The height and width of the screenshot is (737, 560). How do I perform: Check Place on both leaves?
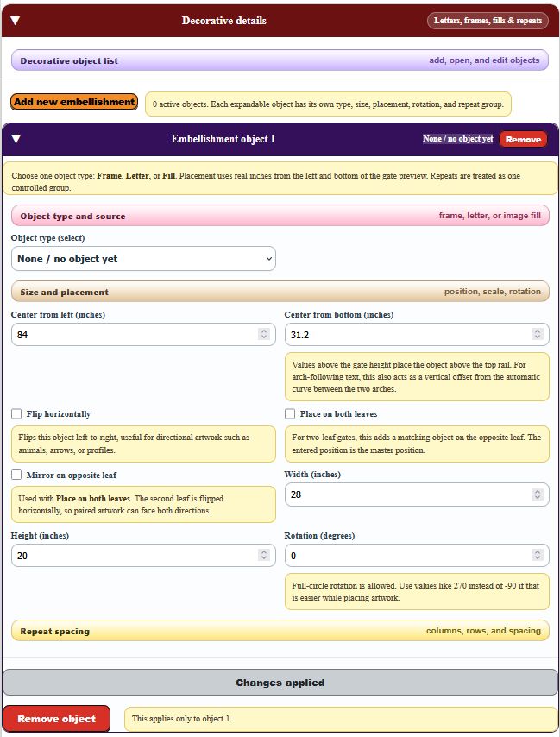tap(290, 413)
